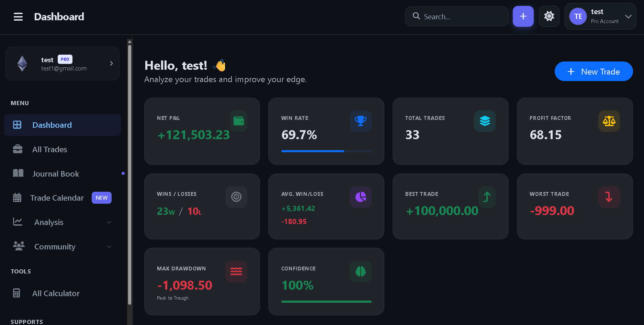Image resolution: width=644 pixels, height=325 pixels.
Task: Open the test profile card chevron
Action: 111,64
